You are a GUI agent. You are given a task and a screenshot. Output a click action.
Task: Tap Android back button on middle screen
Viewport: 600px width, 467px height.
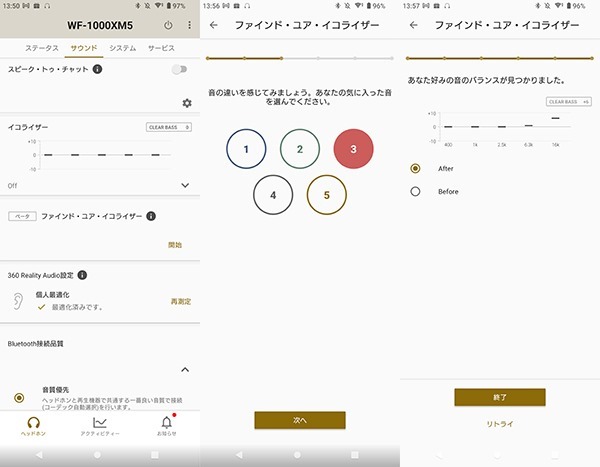tap(239, 455)
